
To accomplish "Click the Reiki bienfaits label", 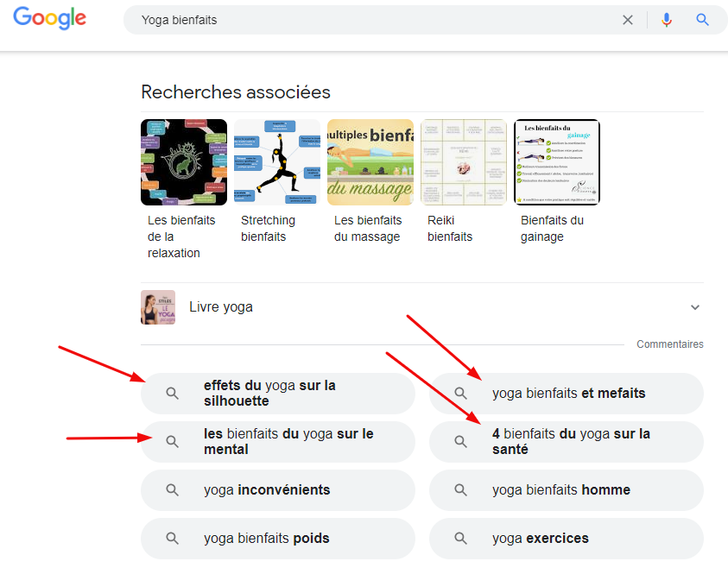I will (450, 228).
